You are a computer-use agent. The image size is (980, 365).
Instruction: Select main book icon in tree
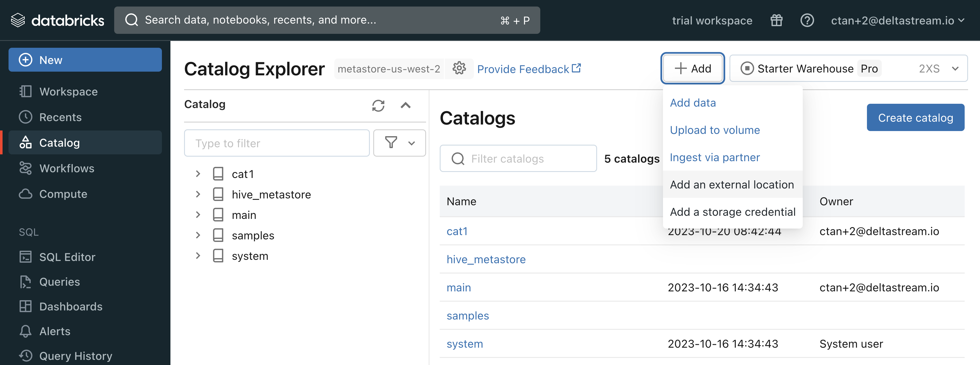[218, 215]
